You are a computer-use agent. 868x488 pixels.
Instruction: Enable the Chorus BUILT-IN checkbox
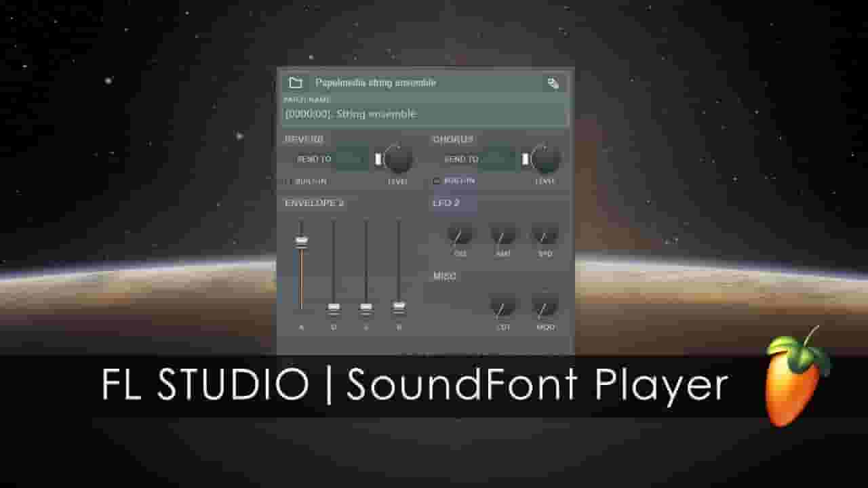click(437, 182)
